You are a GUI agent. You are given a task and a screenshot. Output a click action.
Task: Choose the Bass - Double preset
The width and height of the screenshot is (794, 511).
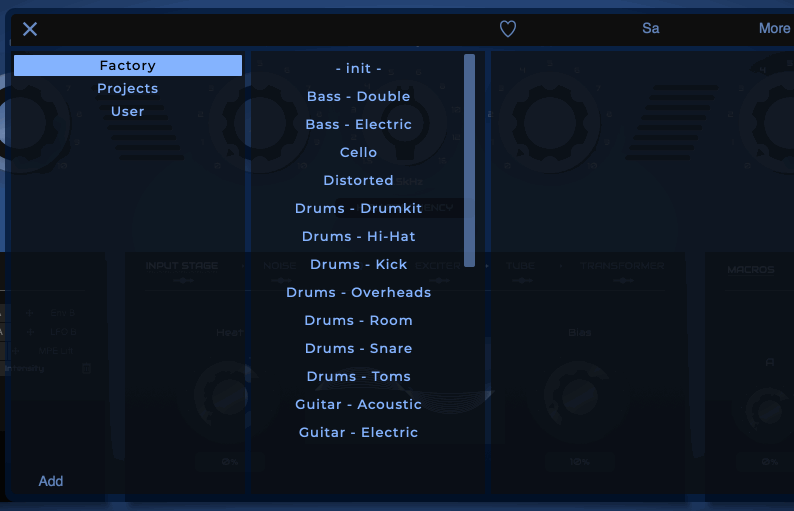pyautogui.click(x=358, y=97)
